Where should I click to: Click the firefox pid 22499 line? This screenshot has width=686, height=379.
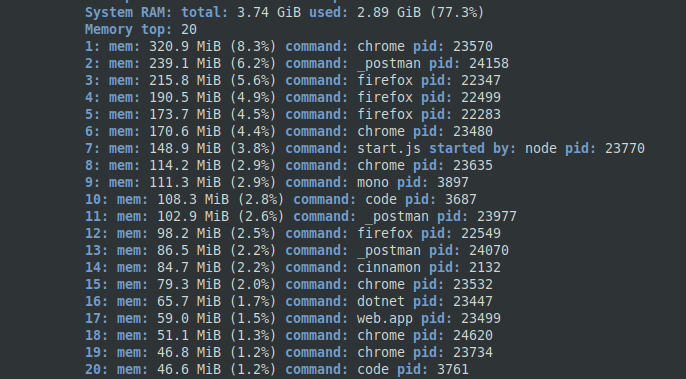(293, 98)
